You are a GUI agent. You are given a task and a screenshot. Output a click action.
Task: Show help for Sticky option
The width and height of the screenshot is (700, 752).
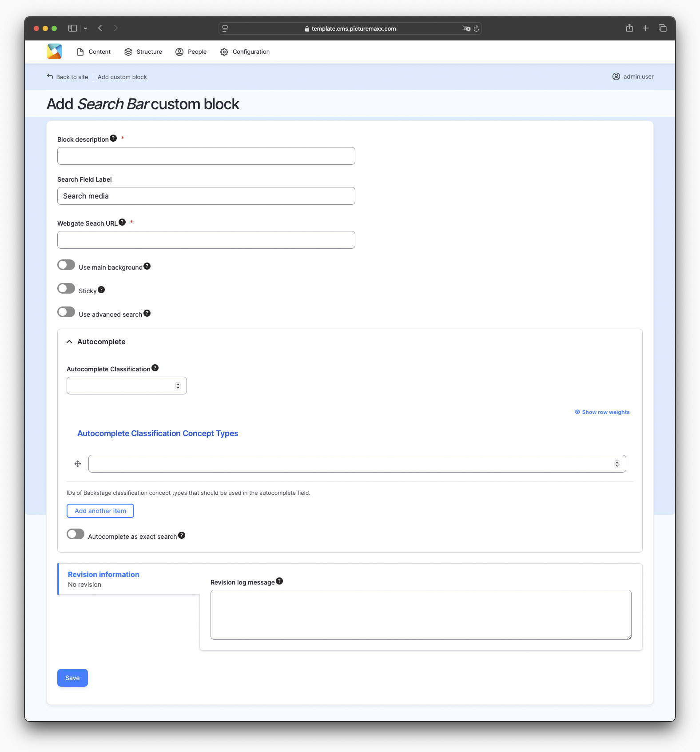(x=101, y=290)
